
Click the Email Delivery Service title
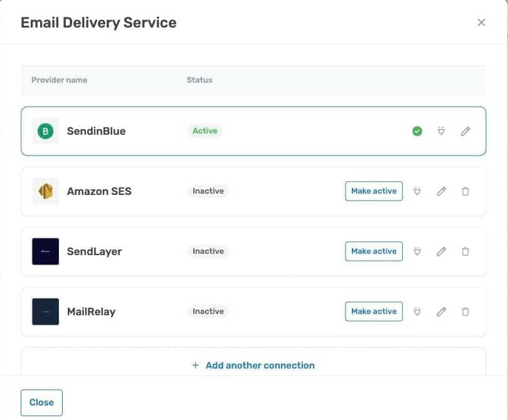[x=98, y=23]
